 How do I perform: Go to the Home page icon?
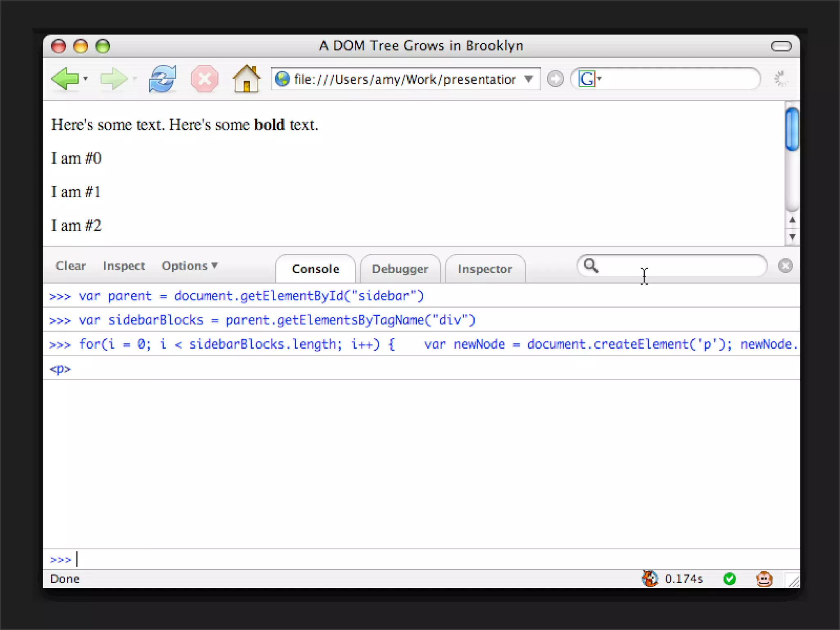pyautogui.click(x=247, y=78)
